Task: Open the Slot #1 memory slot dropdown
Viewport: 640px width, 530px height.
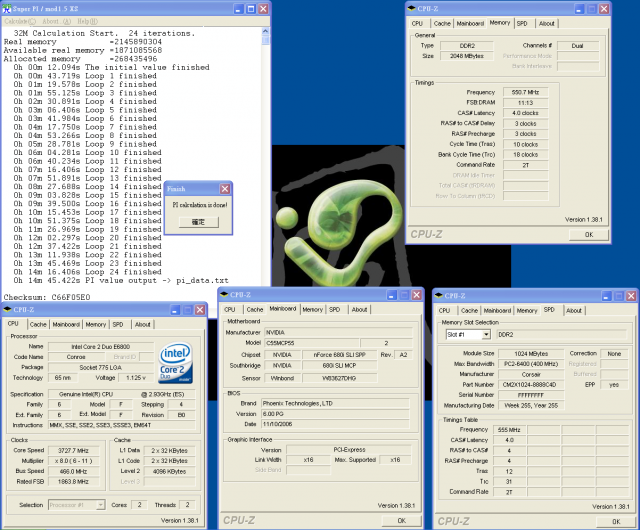Action: coord(486,334)
